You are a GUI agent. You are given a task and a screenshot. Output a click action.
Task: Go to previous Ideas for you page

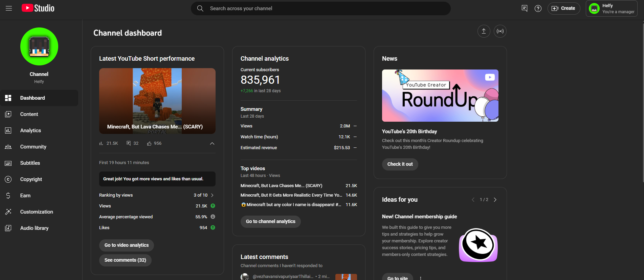[473, 200]
